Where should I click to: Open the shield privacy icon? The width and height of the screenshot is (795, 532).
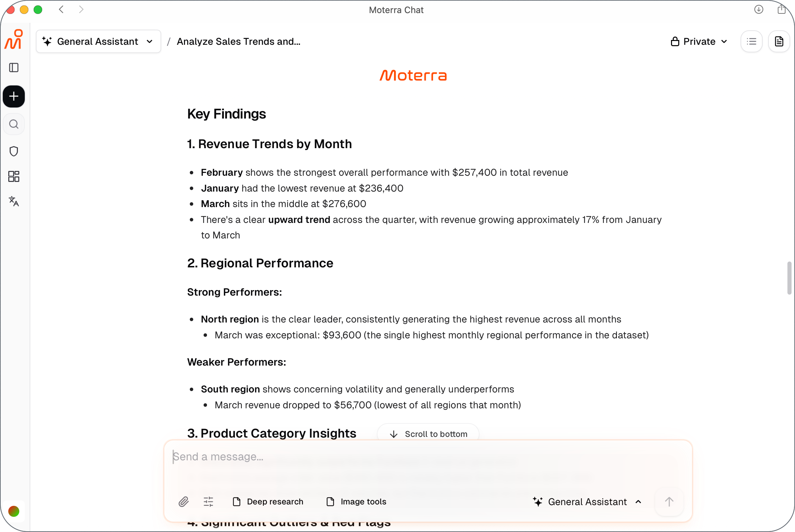[x=14, y=151]
